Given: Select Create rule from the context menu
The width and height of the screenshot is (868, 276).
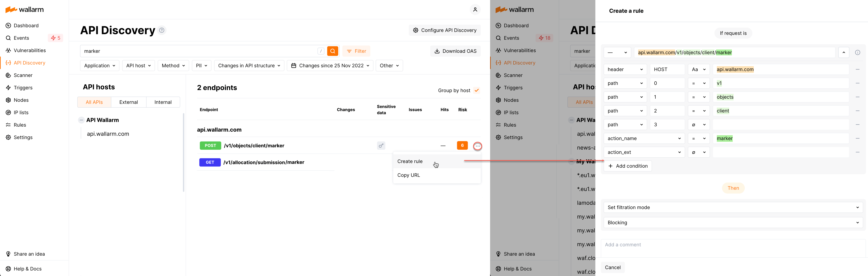Looking at the screenshot, I should (410, 161).
